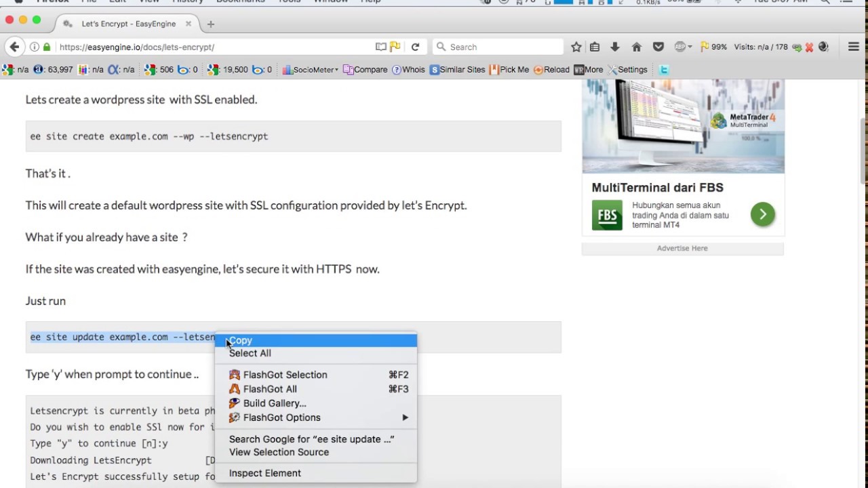This screenshot has height=488, width=868.
Task: Enable Reader View in the address bar
Action: click(381, 47)
